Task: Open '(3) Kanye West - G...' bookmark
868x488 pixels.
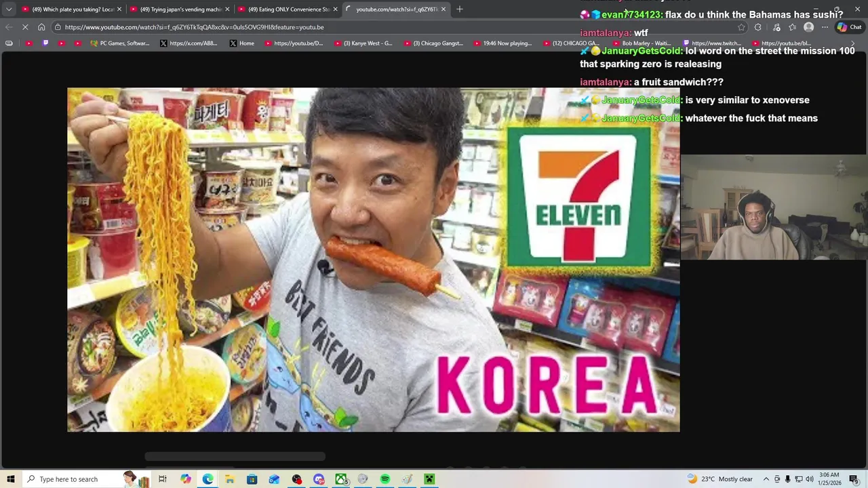Action: point(363,43)
